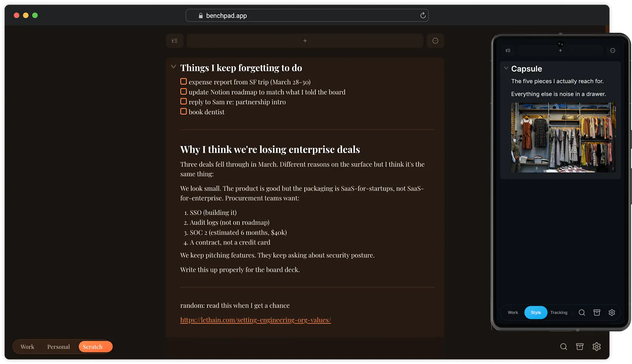Close the browser window with red button
The height and width of the screenshot is (364, 632).
coord(17,15)
